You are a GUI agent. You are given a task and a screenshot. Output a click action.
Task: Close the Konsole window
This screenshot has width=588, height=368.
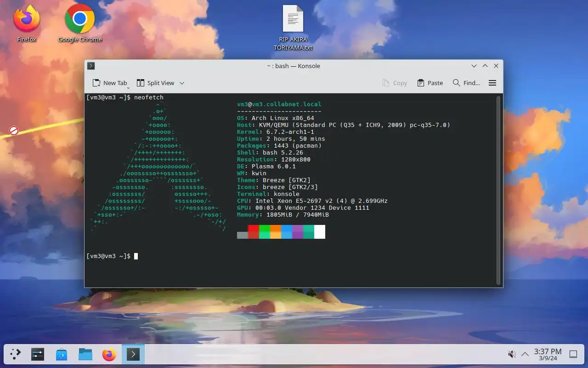[496, 66]
